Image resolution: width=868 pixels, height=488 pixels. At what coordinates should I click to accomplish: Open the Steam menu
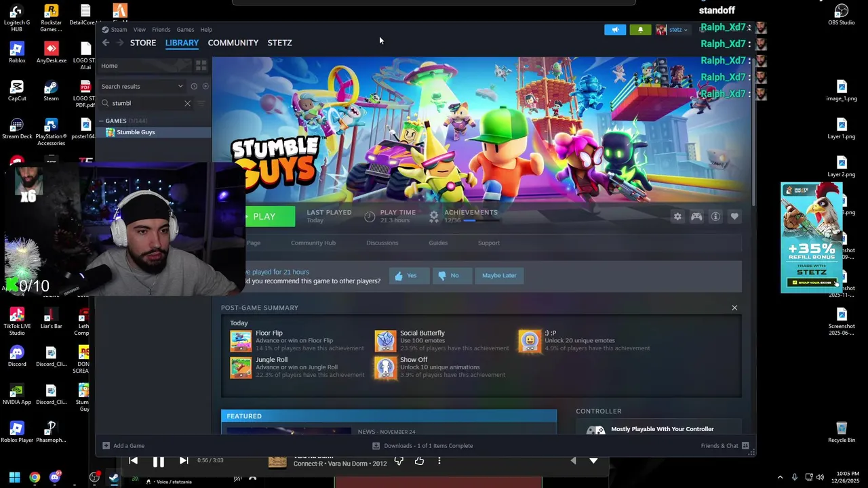119,30
